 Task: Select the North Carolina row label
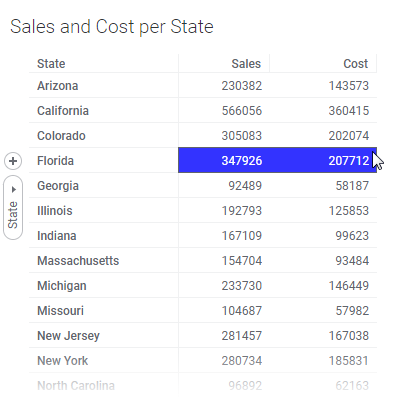coord(76,386)
